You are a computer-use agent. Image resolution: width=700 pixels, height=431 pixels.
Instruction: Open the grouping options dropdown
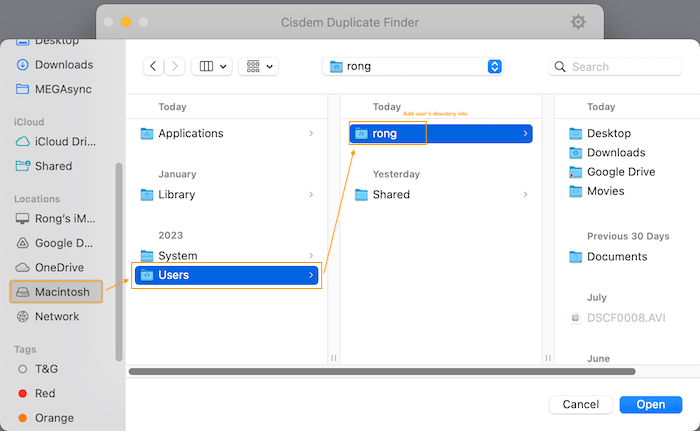258,66
